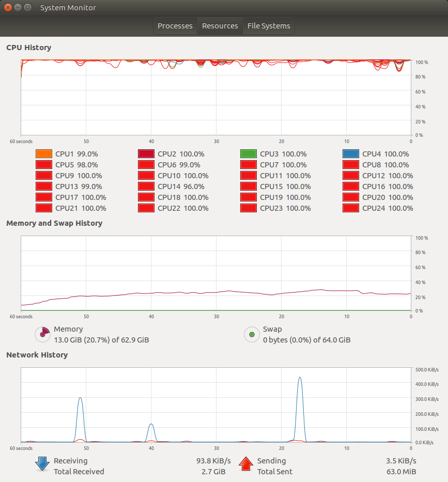Click the Memory and Swap History heading
This screenshot has height=482, width=448.
pyautogui.click(x=54, y=223)
